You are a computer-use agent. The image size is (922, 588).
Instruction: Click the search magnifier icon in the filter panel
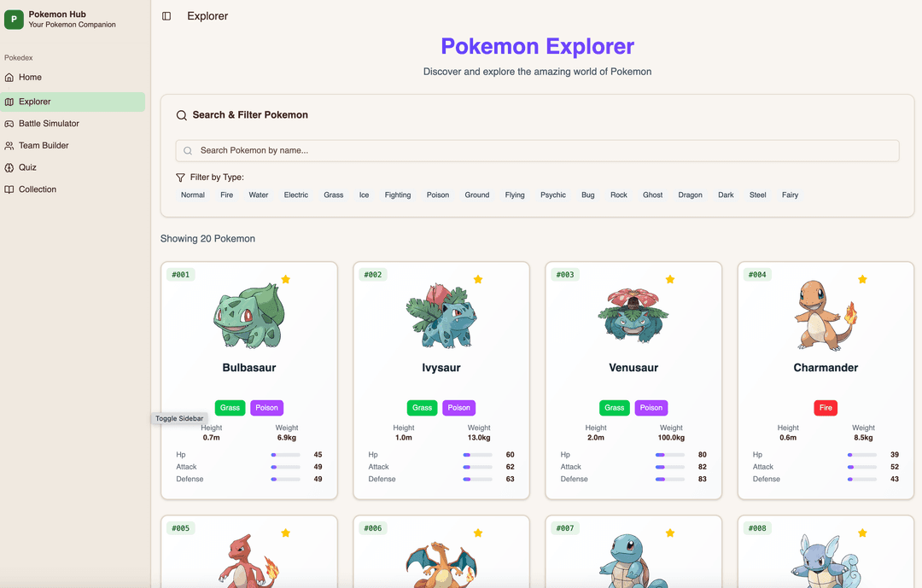(x=181, y=114)
